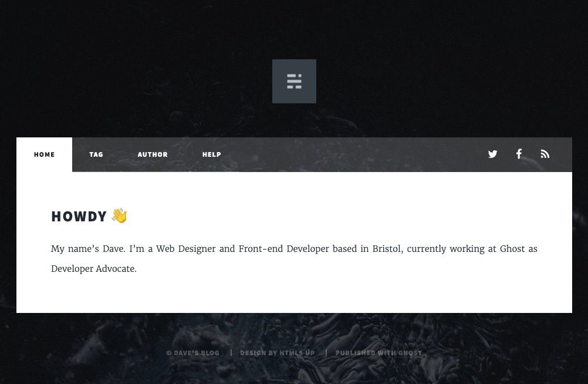Follow the Ghost link in footer
Image resolution: width=588 pixels, height=384 pixels.
(x=410, y=353)
